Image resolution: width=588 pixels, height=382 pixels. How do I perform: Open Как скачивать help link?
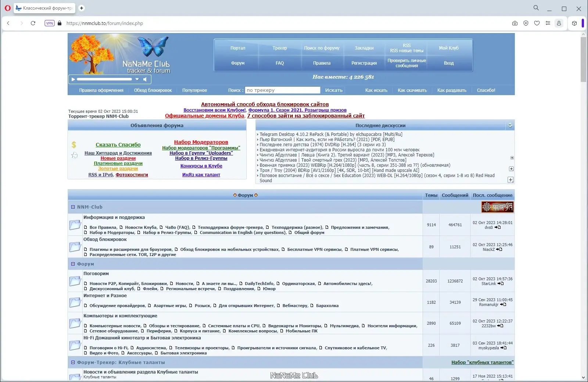[412, 90]
